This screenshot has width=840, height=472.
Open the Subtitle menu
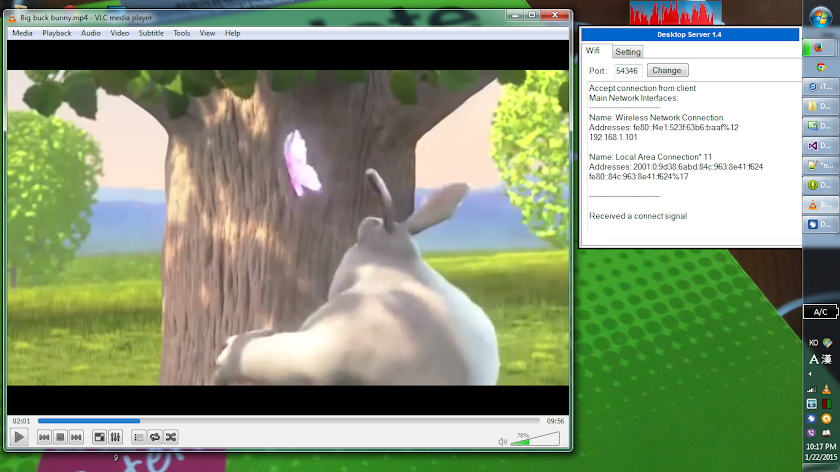tap(151, 33)
